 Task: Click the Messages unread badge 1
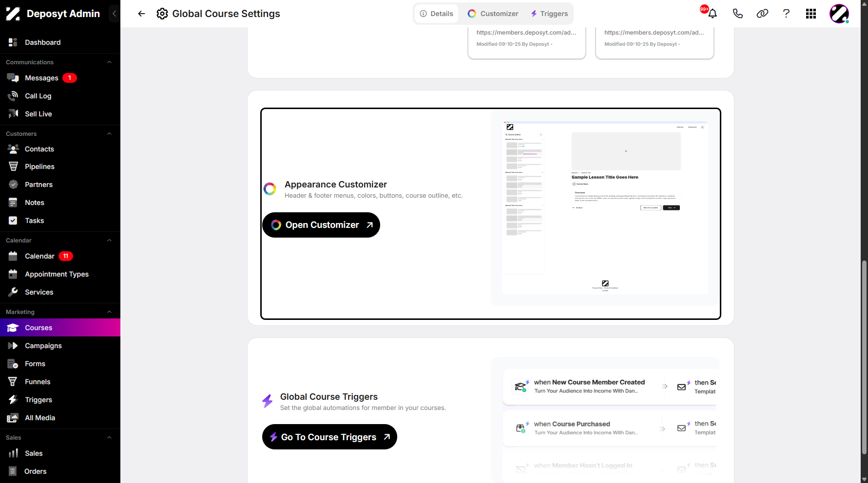[x=70, y=78]
